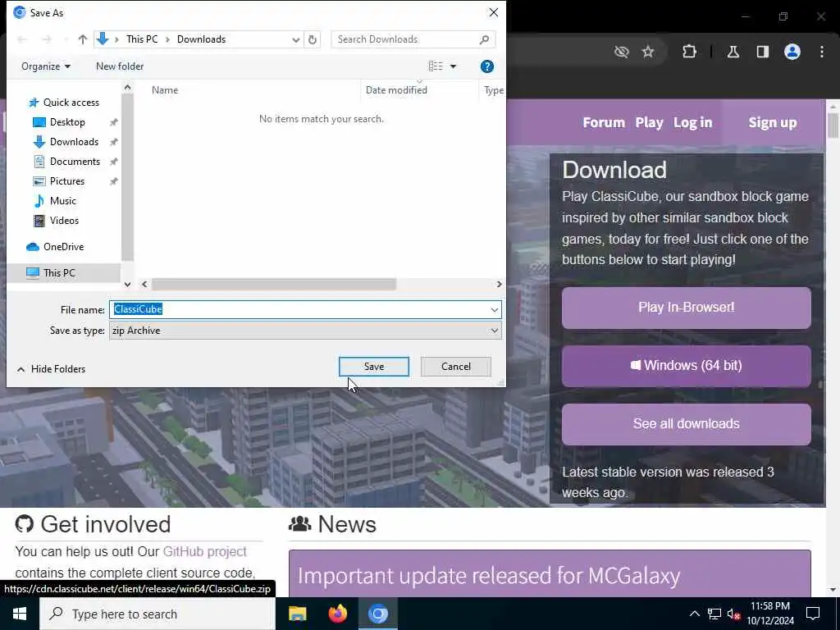Select Documents in the sidebar
Screen dimensions: 840x630
[75, 162]
